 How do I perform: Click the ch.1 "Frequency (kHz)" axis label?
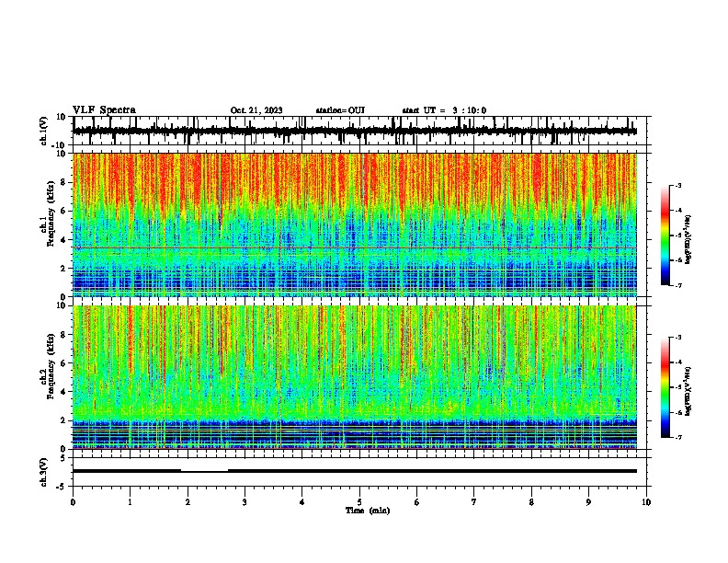[51, 214]
